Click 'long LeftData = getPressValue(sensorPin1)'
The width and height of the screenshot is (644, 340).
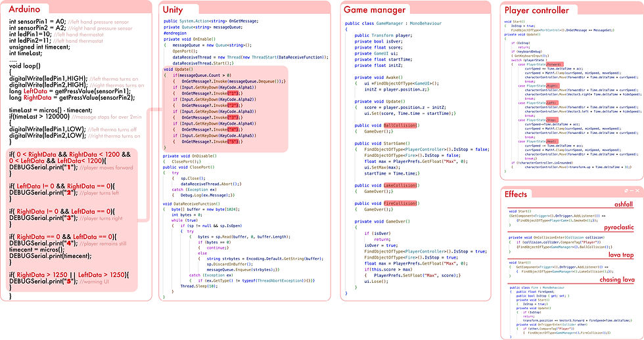(70, 91)
